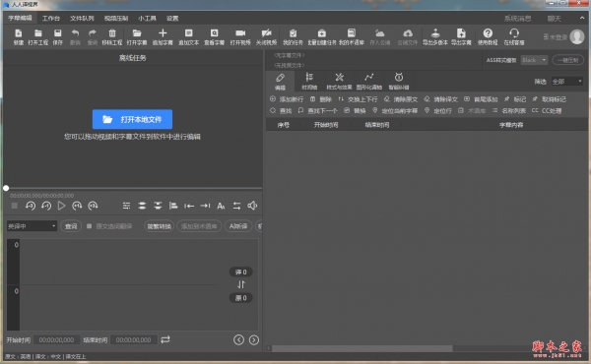This screenshot has height=364, width=591.
Task: Swap 译 and 原 text with arrows icon
Action: pos(241,284)
